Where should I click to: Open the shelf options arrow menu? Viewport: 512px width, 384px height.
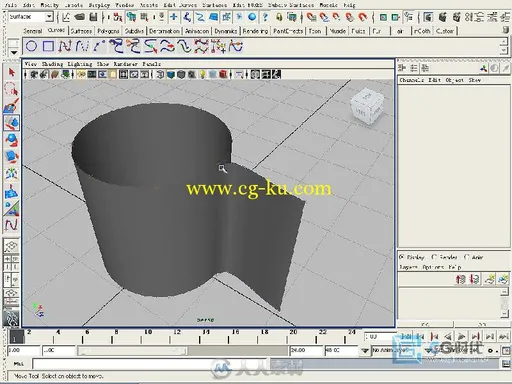[x=14, y=52]
